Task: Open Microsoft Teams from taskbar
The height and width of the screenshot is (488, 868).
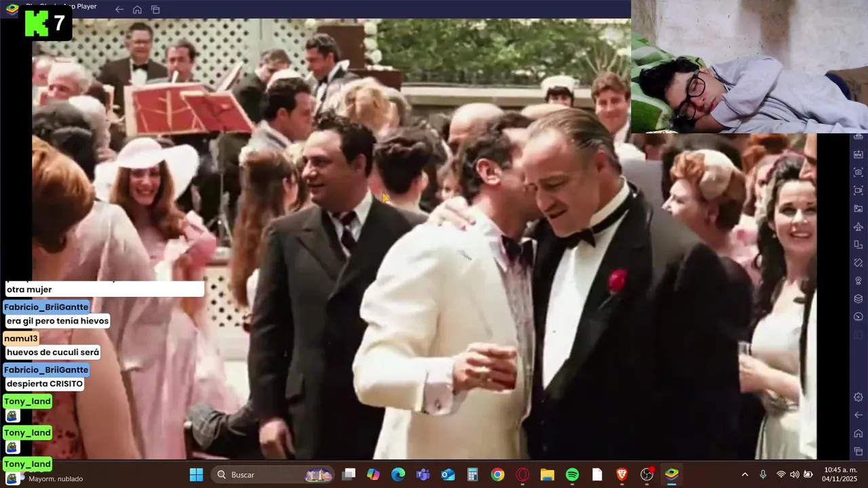Action: (423, 474)
